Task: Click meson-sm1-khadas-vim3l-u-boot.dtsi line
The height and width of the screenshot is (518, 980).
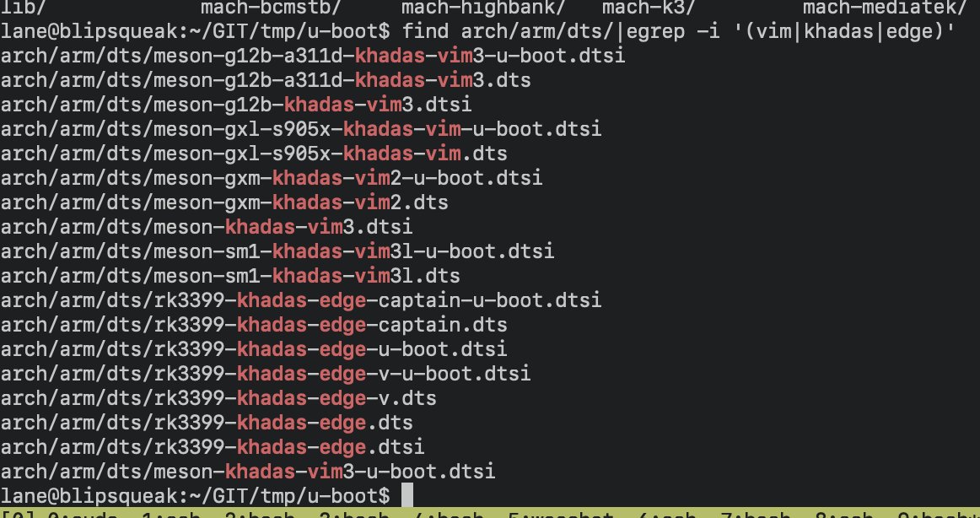Action: (x=277, y=251)
